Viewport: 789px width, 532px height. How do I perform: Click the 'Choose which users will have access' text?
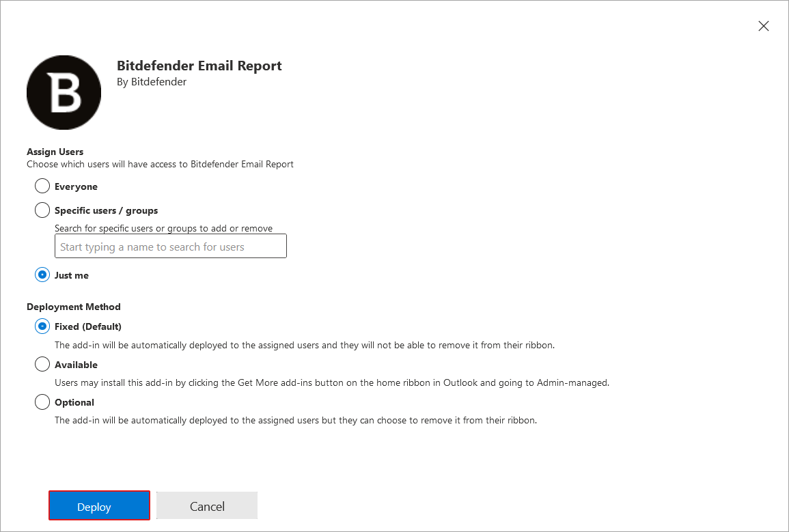(160, 164)
